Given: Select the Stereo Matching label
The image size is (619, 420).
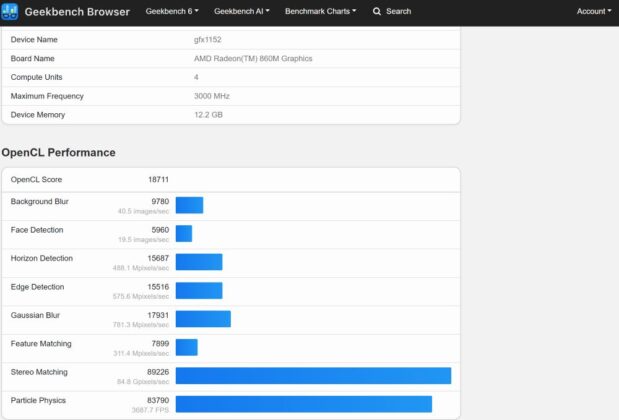Looking at the screenshot, I should pyautogui.click(x=39, y=372).
